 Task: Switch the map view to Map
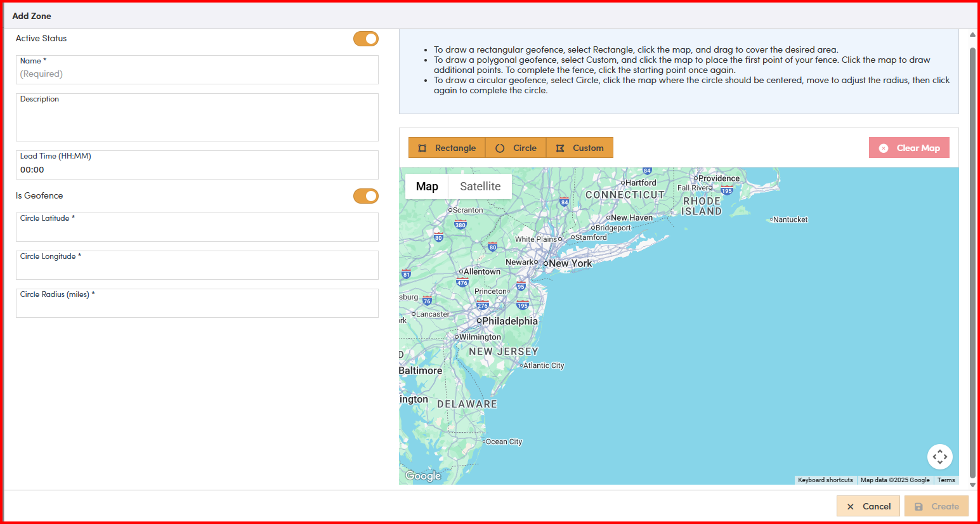click(427, 187)
